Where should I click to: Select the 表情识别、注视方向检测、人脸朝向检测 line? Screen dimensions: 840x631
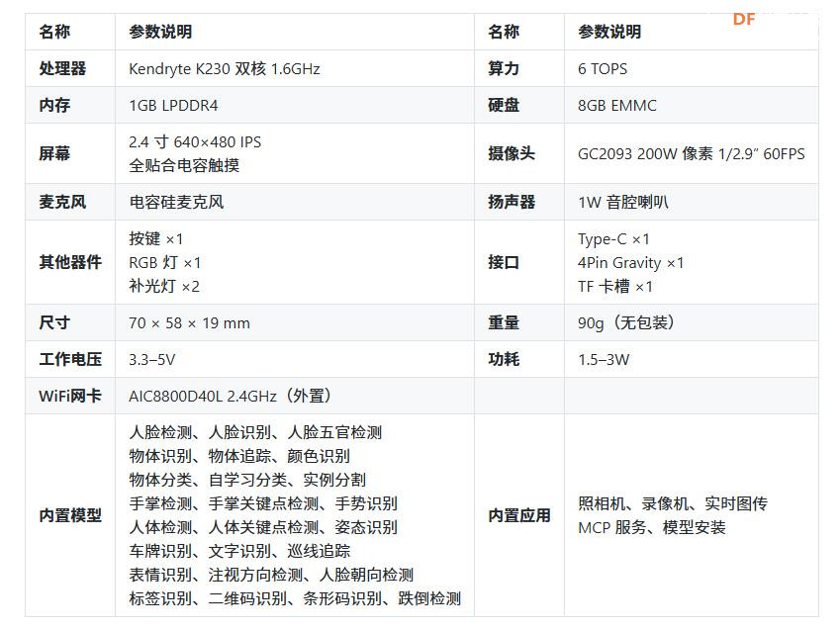coord(271,575)
